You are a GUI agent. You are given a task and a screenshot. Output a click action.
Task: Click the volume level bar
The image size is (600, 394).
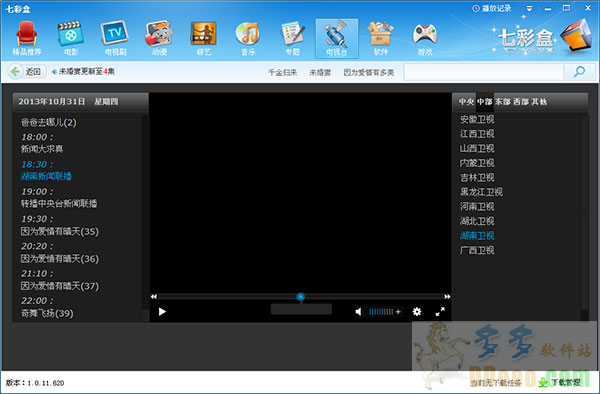381,312
